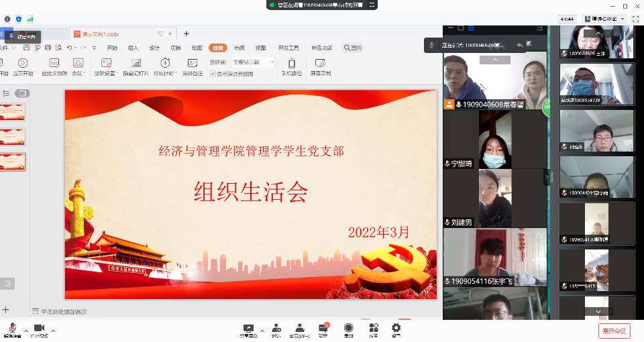Open meeting settings gear icon
The width and height of the screenshot is (644, 342).
396,329
